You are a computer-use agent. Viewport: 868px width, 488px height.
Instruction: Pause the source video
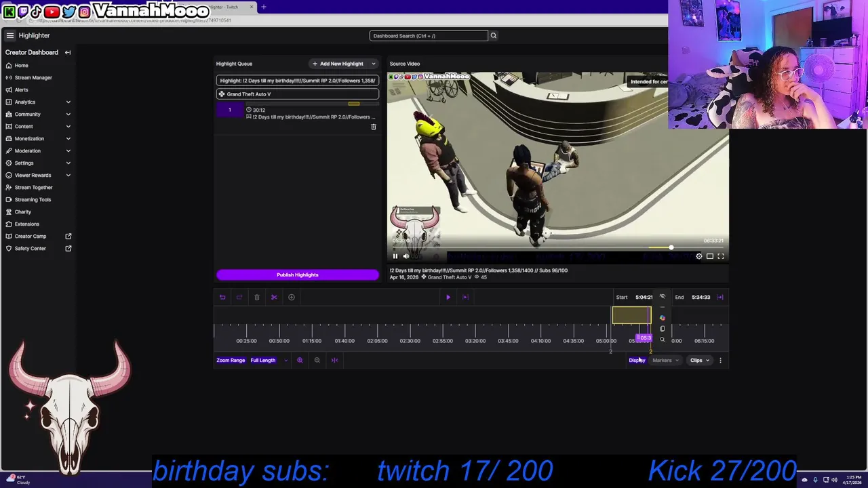point(395,256)
